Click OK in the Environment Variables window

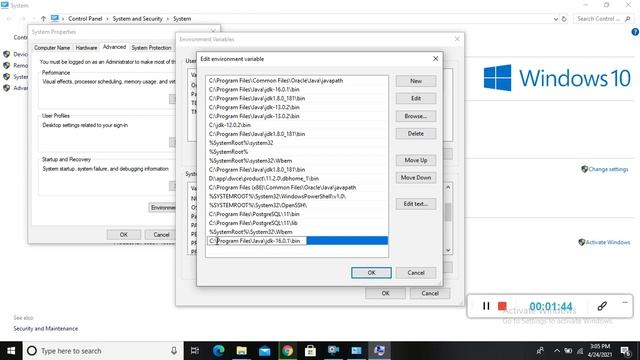[385, 293]
